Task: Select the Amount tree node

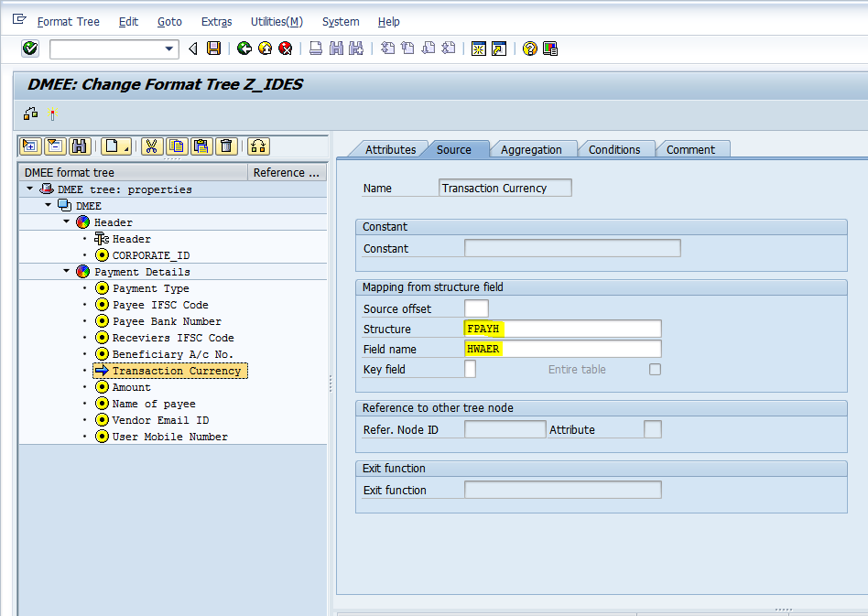Action: point(131,387)
